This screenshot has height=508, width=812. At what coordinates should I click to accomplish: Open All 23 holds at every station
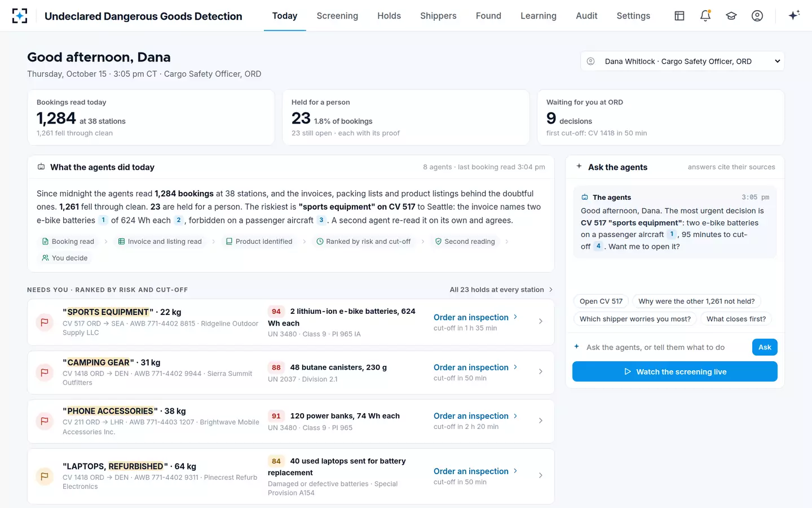[x=501, y=290]
